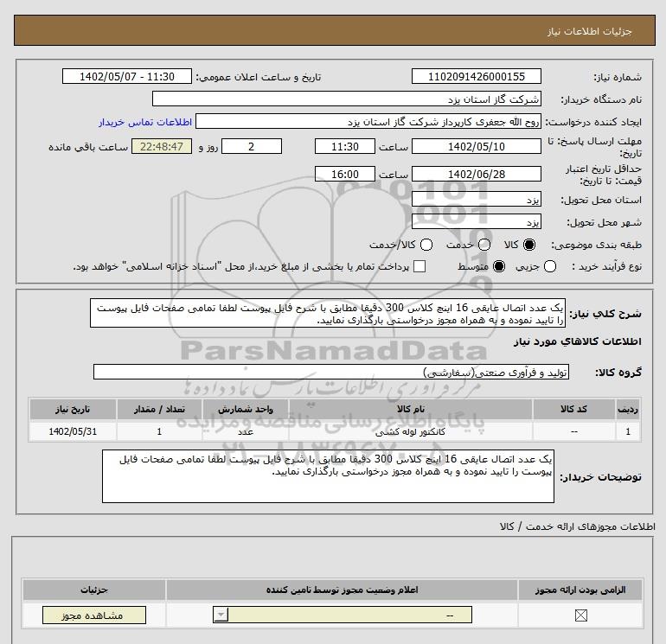Image resolution: width=666 pixels, height=644 pixels.
Task: Click the شماره نیاز number field
Action: [476, 76]
